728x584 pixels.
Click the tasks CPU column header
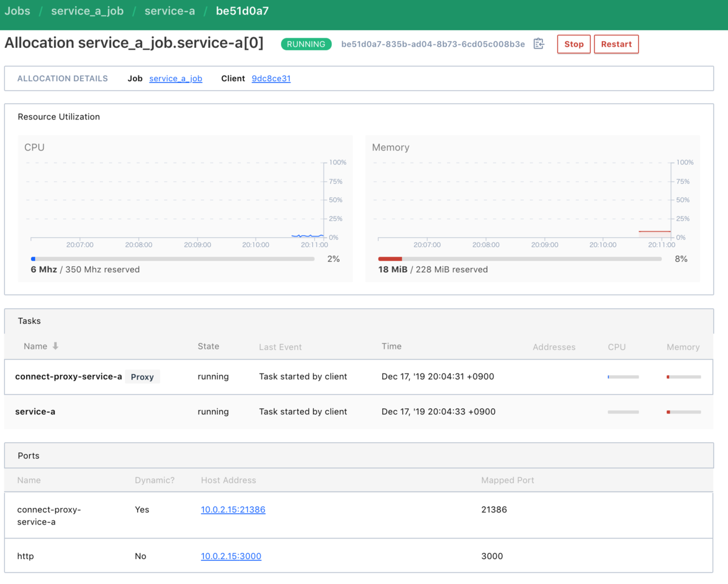pyautogui.click(x=616, y=347)
